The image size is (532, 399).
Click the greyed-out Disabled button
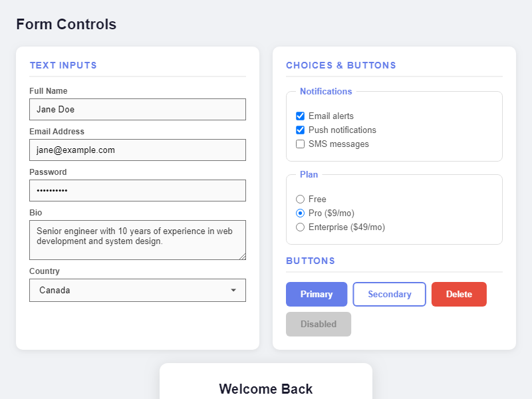pos(319,325)
